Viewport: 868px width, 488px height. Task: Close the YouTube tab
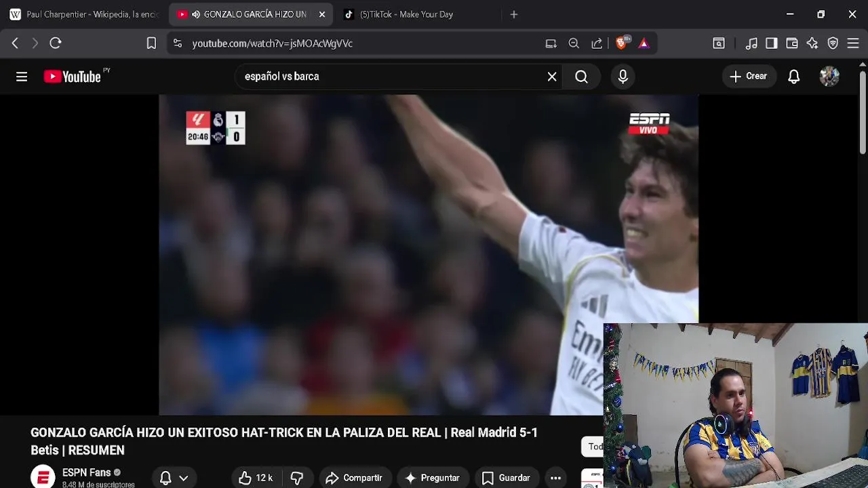322,14
